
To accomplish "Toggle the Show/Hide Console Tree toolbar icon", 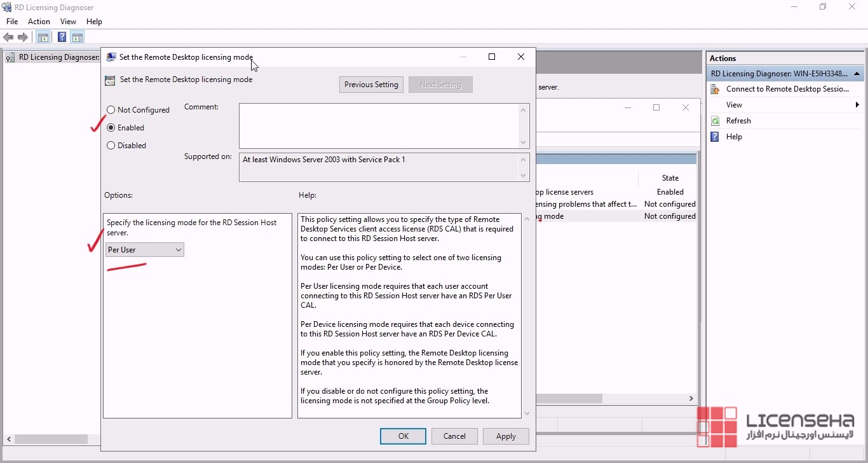I will (x=43, y=38).
